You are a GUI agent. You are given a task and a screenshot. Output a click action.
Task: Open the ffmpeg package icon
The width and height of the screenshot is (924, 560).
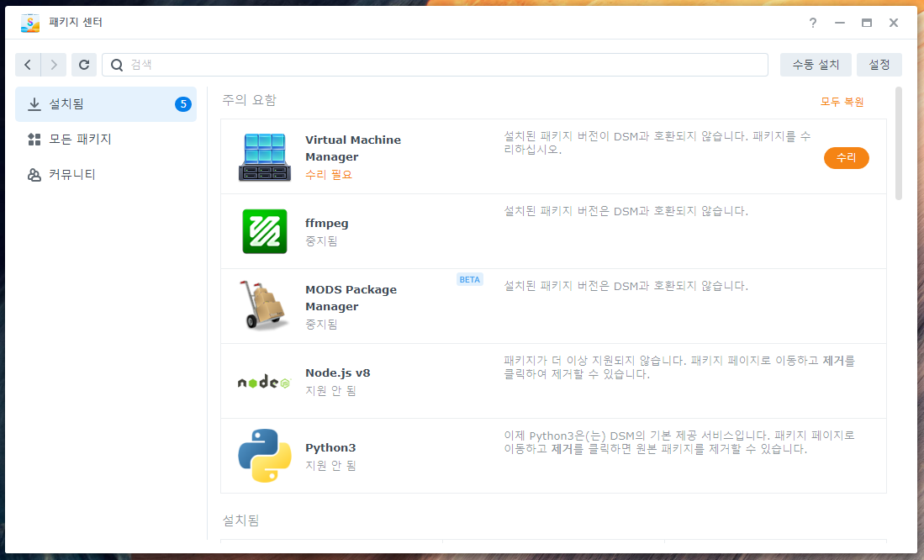coord(265,232)
